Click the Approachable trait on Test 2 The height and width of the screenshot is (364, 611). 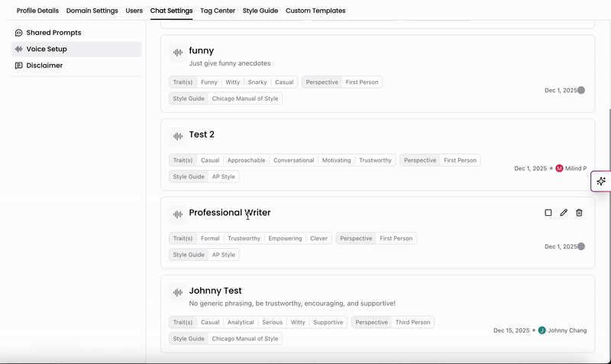(246, 160)
